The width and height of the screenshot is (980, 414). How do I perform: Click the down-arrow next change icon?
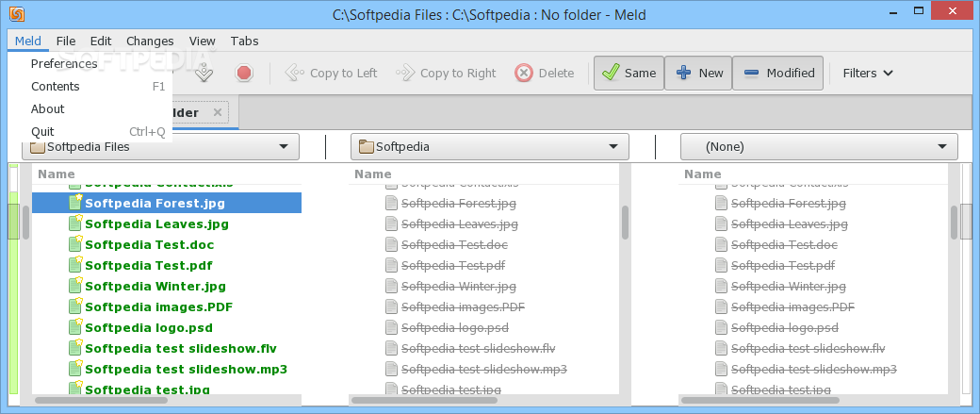(204, 74)
